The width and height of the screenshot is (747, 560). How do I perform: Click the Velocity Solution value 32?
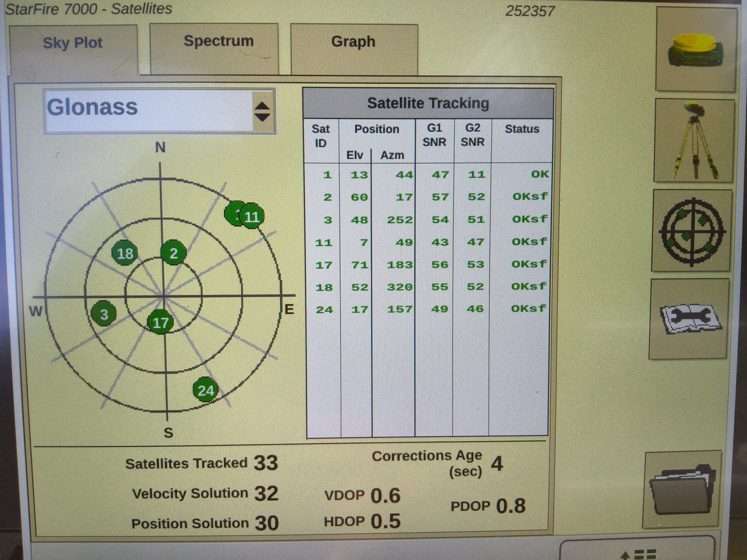click(266, 493)
